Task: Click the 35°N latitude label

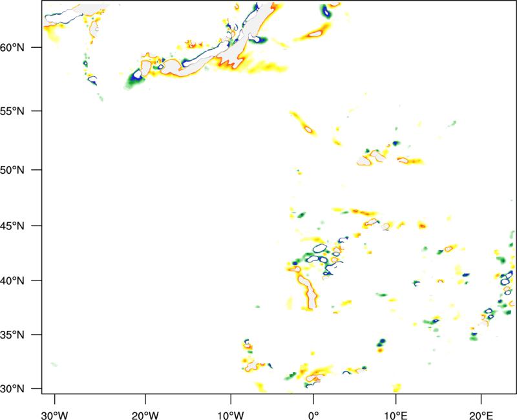Action: pos(12,335)
